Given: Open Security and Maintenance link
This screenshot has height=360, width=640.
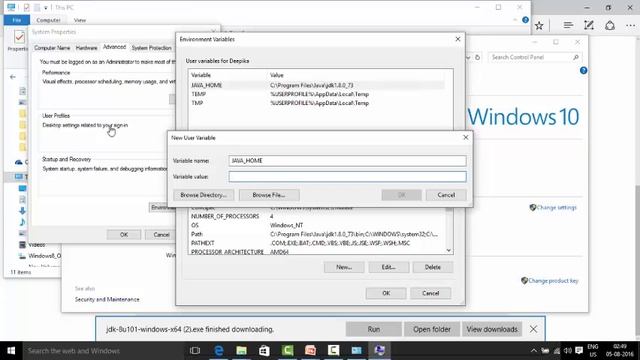Looking at the screenshot, I should tap(107, 300).
